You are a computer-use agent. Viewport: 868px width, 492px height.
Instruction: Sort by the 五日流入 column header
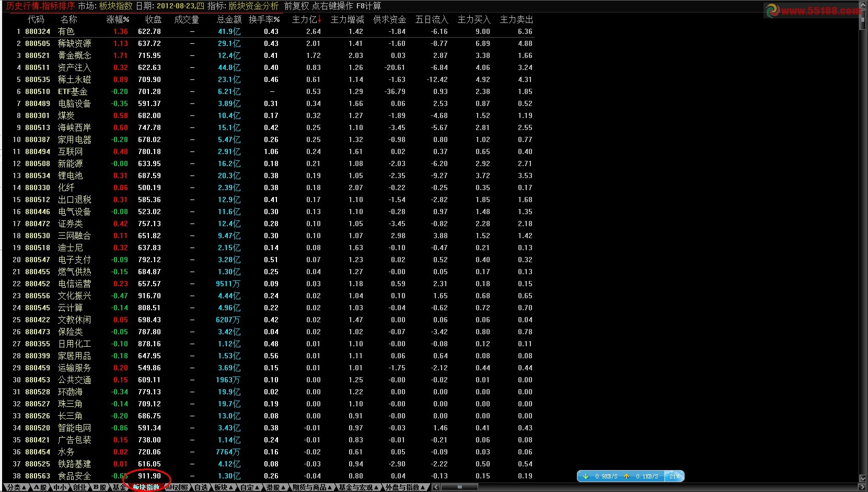point(432,19)
